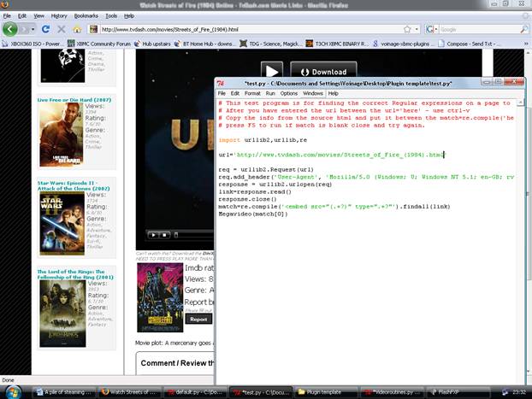Click the grey Stop (X) icon in Firefox
The image size is (532, 399).
click(x=62, y=30)
